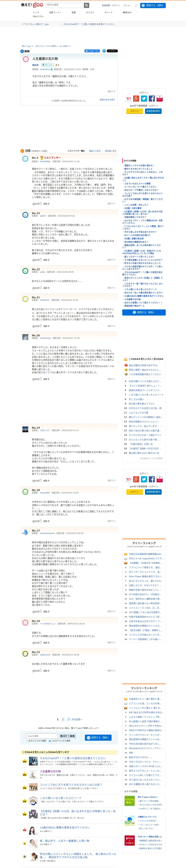
Task: Open breadcrumb link みんな教えて！
Action: (x=65, y=46)
